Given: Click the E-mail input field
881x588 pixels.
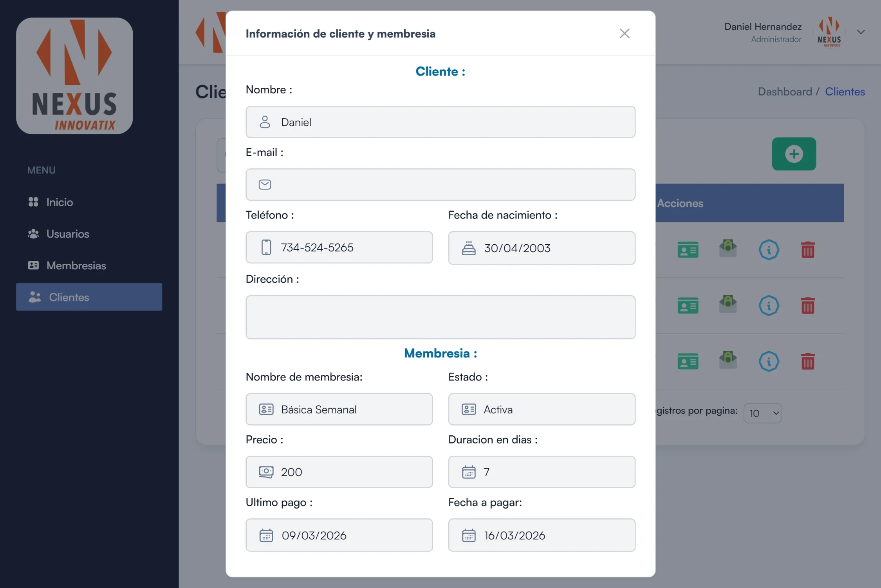Looking at the screenshot, I should click(440, 185).
